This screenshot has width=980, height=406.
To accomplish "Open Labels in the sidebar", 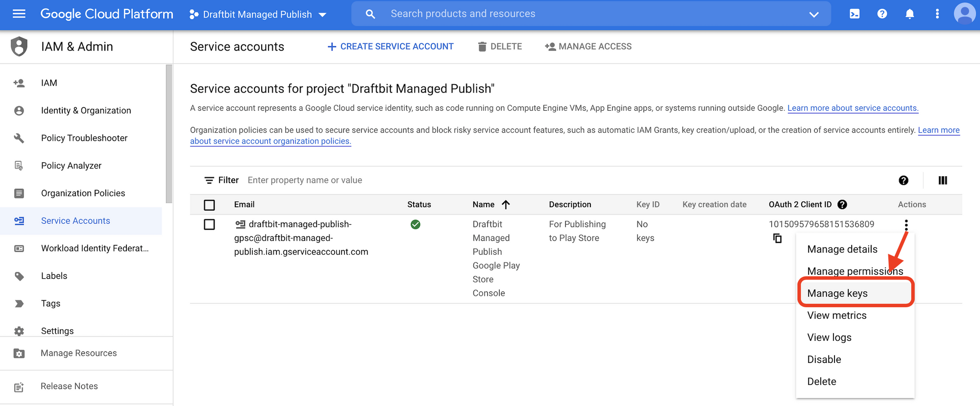I will [x=54, y=276].
